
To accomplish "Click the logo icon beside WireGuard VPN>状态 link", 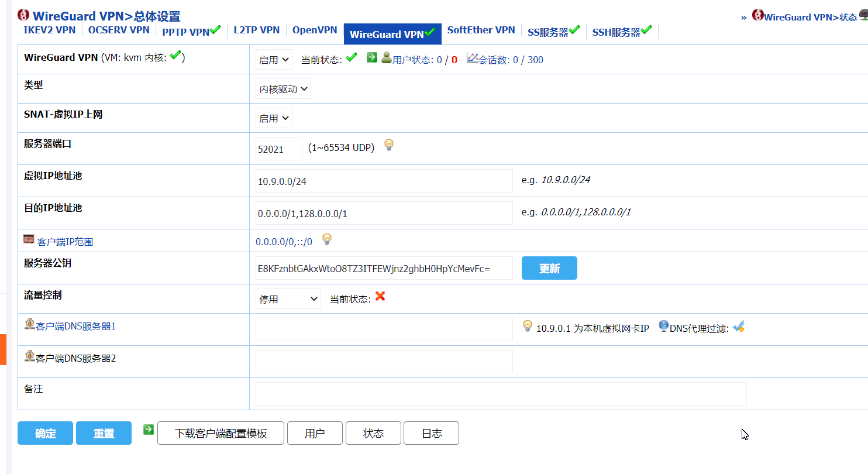I will click(757, 15).
